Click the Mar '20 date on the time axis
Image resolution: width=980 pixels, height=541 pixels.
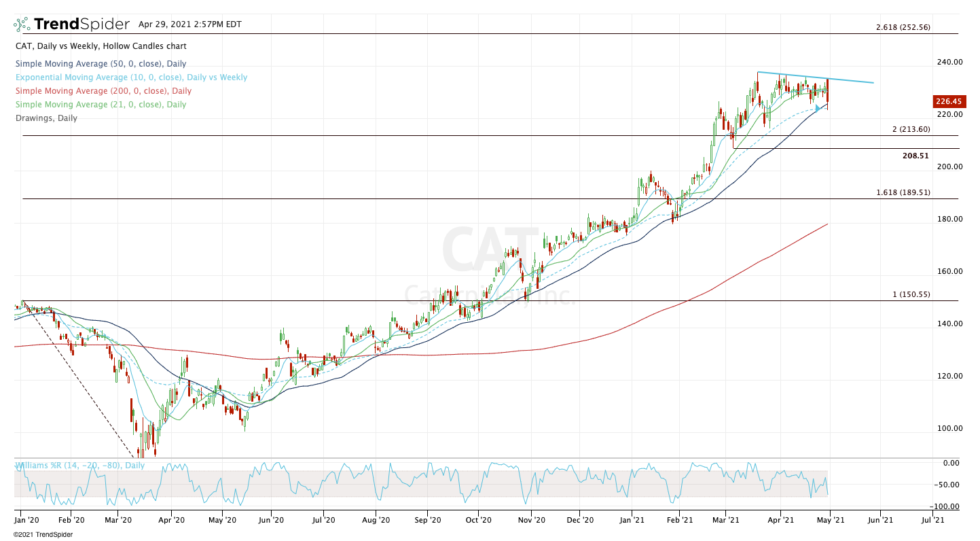118,520
